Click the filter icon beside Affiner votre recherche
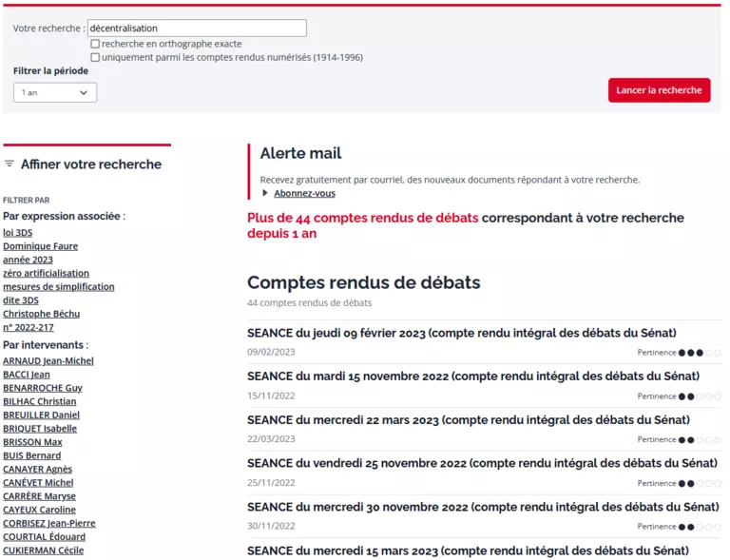This screenshot has height=560, width=730. pos(10,164)
